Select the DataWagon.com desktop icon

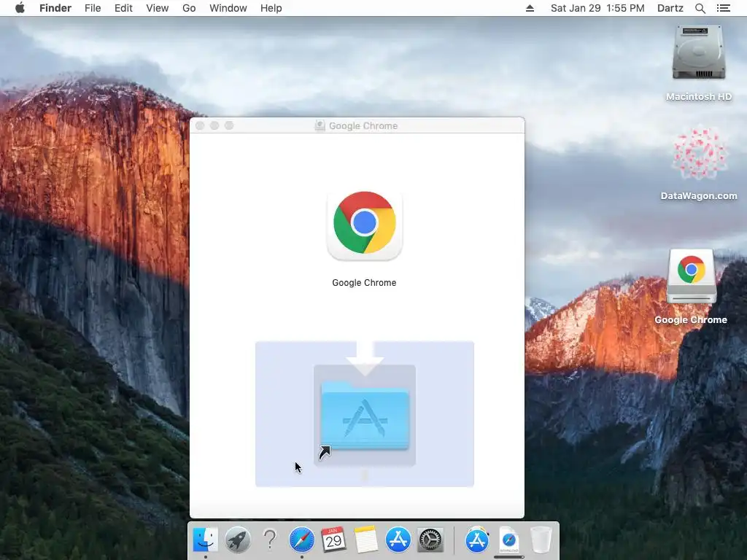(x=699, y=153)
